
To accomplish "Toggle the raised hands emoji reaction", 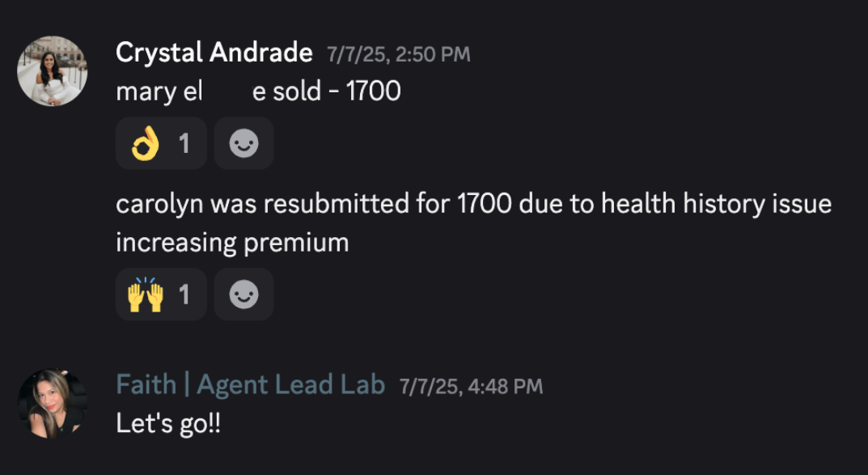I will [x=161, y=295].
